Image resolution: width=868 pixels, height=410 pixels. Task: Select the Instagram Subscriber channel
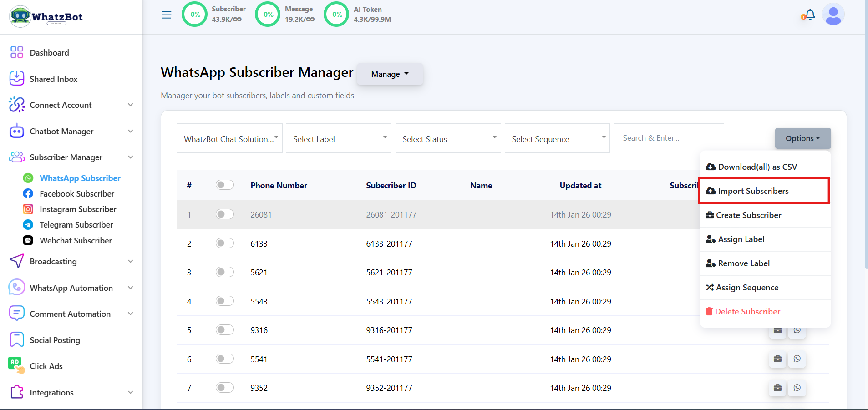tap(78, 209)
